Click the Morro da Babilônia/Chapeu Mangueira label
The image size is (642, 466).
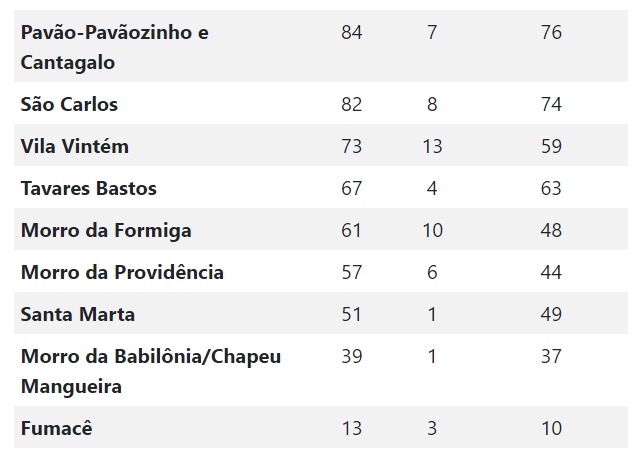pos(151,371)
